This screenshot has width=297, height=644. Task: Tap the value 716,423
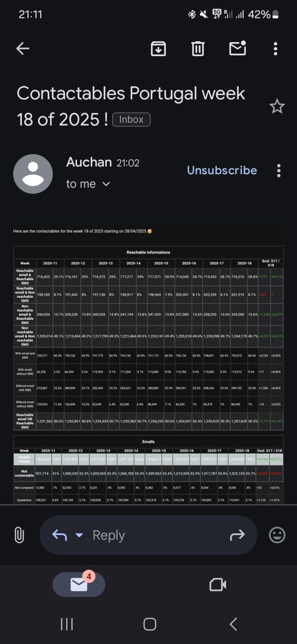(x=44, y=277)
